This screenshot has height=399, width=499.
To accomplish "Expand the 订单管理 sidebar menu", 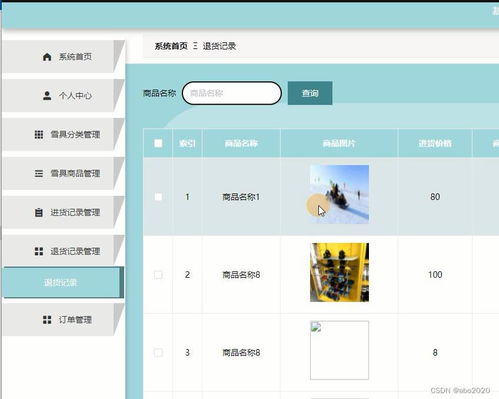I will coord(63,320).
